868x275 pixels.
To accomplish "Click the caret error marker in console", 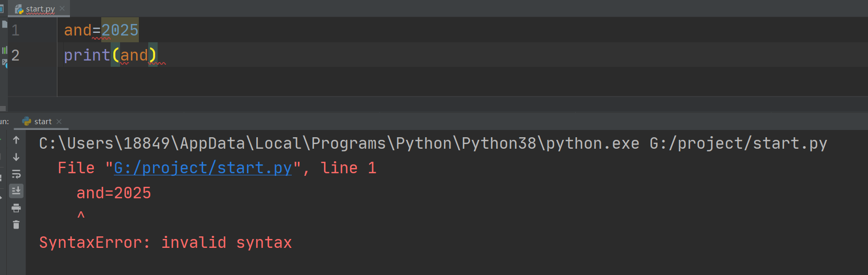I will [81, 215].
